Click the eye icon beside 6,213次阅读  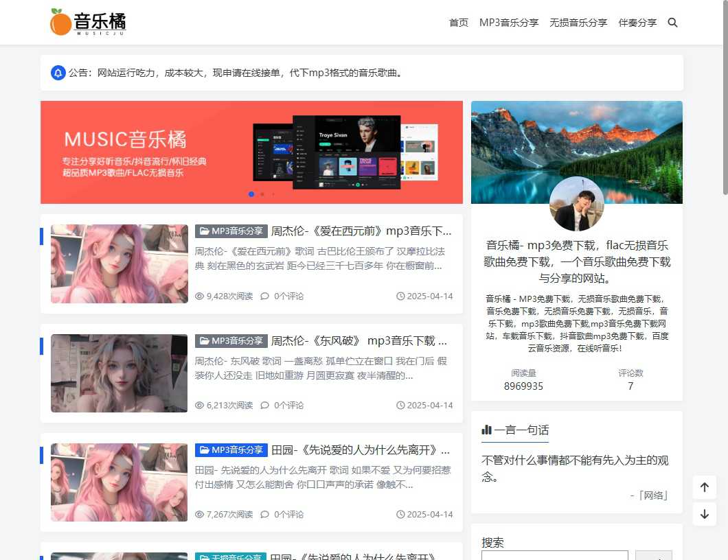[x=199, y=405]
